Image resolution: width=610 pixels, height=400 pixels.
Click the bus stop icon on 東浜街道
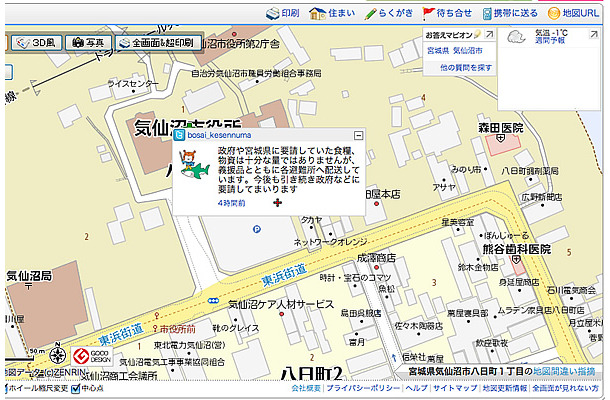point(213,301)
